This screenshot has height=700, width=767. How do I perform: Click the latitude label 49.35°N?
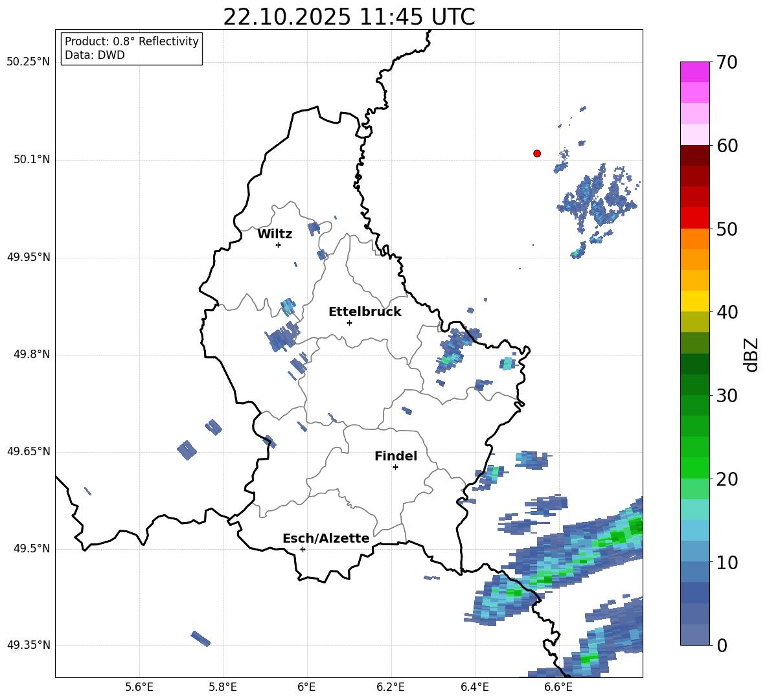[x=29, y=645]
